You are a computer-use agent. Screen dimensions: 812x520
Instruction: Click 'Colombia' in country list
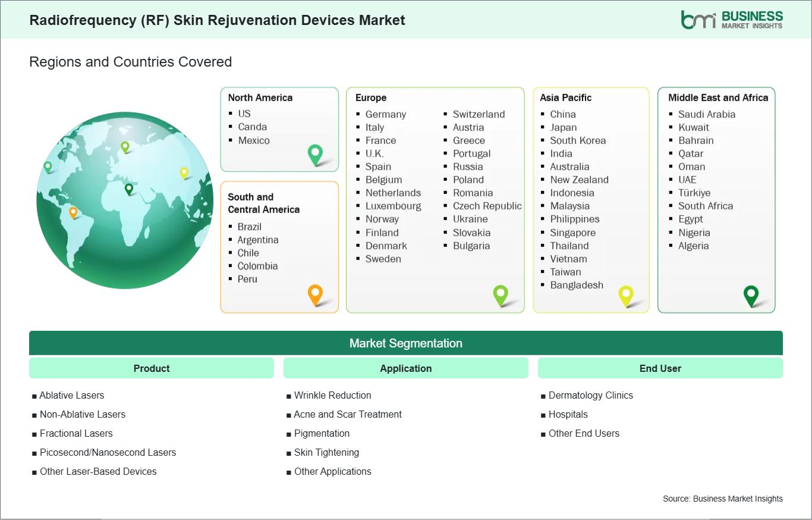click(x=257, y=266)
